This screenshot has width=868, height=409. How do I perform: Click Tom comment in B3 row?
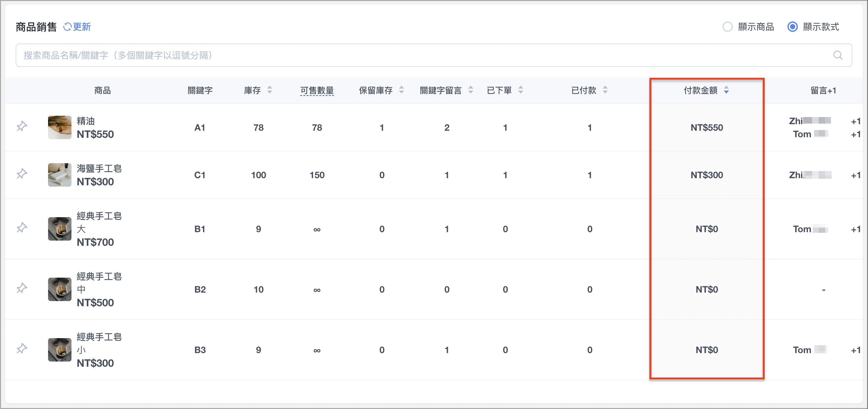[810, 350]
